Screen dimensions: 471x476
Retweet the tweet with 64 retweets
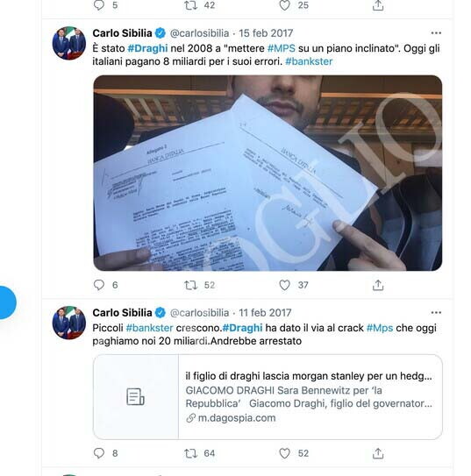click(x=191, y=453)
